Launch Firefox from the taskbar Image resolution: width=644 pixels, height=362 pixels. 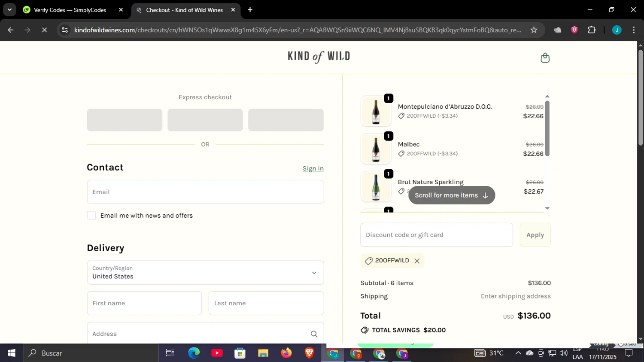click(x=286, y=353)
